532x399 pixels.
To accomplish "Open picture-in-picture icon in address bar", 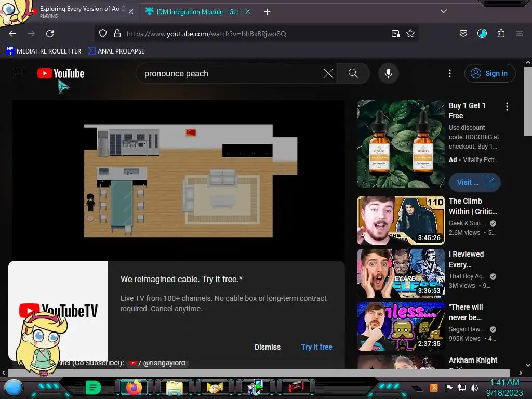I will 395,34.
